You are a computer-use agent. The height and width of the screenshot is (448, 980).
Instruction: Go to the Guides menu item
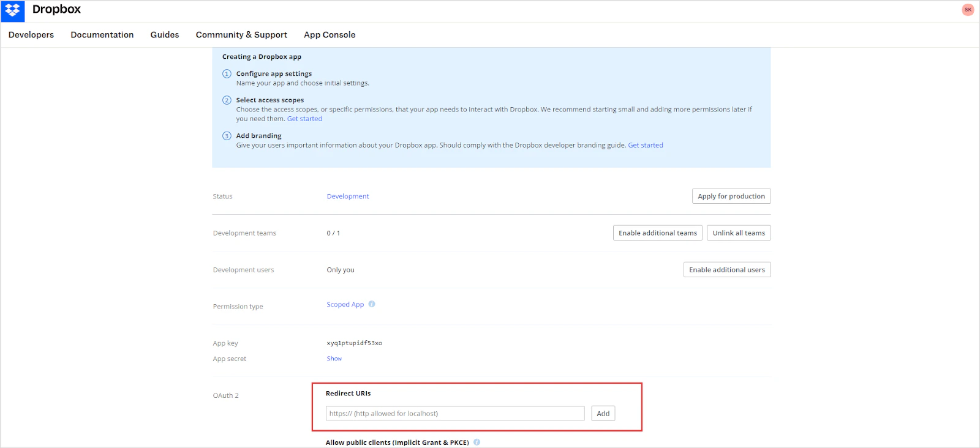coord(165,35)
